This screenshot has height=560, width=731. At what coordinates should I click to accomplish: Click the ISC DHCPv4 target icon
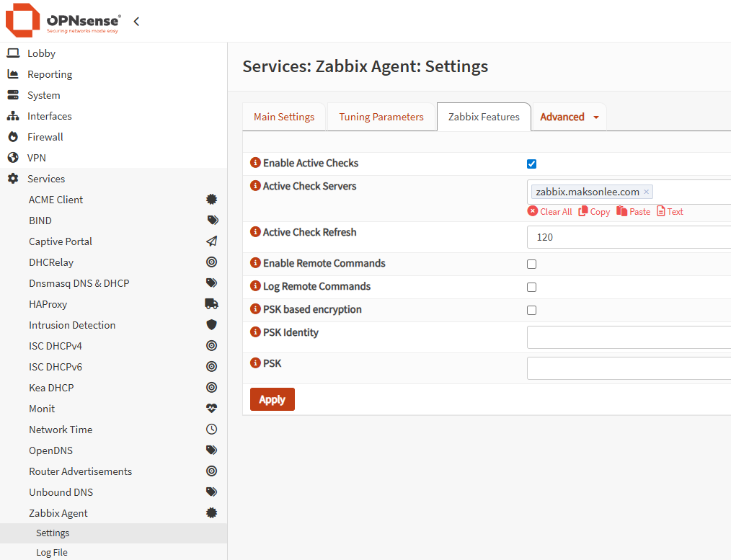[x=212, y=346]
